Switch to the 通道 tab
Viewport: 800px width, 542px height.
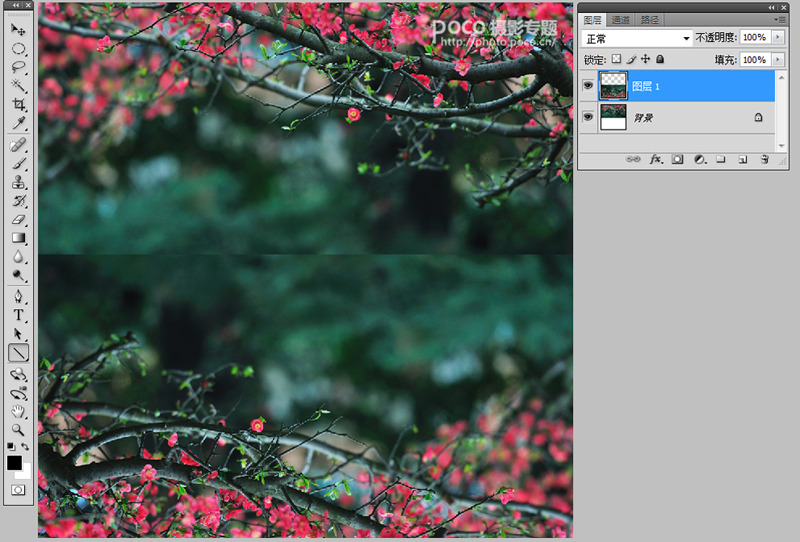(620, 20)
